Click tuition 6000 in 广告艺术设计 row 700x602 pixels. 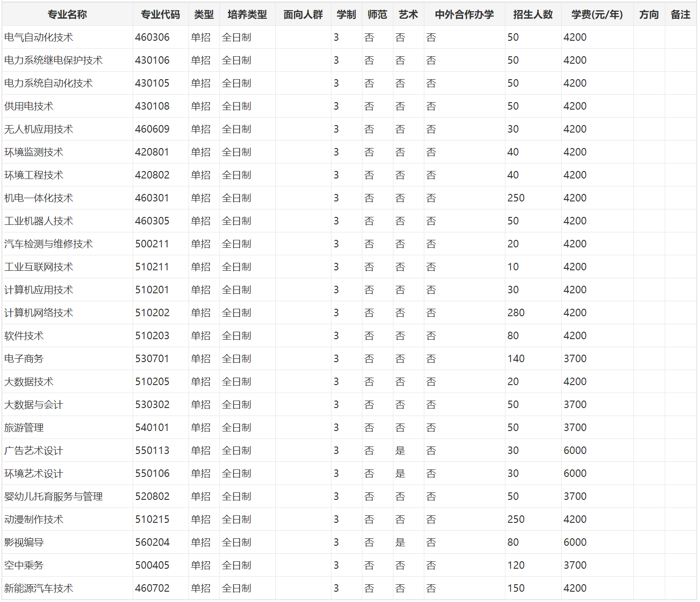pos(575,450)
